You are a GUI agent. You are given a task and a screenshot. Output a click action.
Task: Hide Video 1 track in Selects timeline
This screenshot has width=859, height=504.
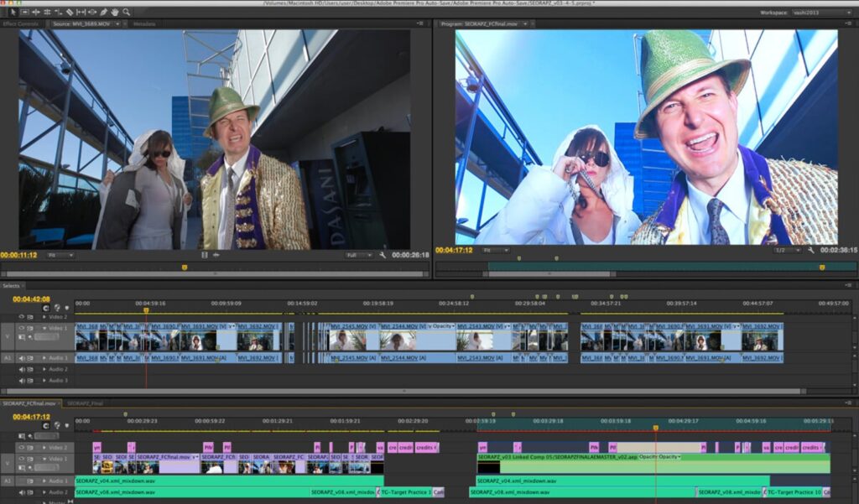(22, 328)
